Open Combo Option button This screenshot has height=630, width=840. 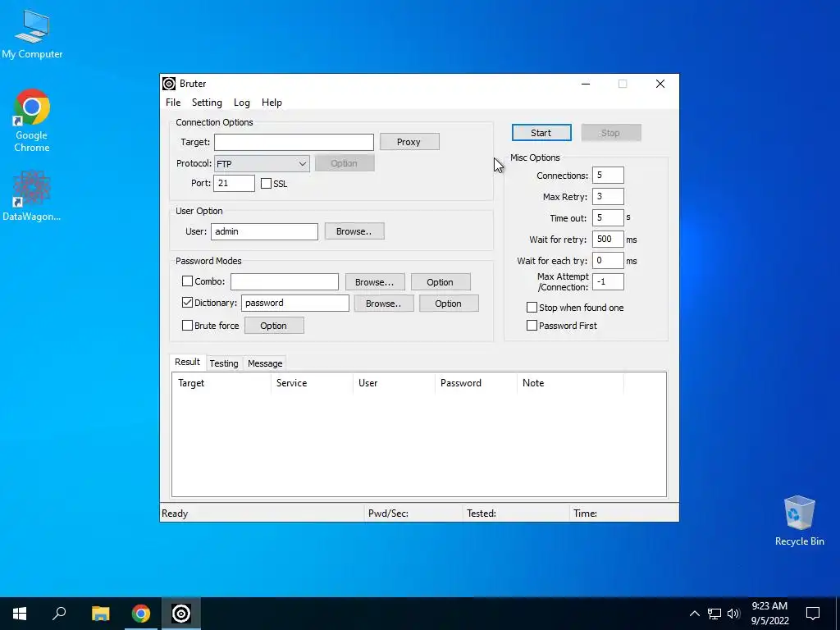pyautogui.click(x=441, y=282)
